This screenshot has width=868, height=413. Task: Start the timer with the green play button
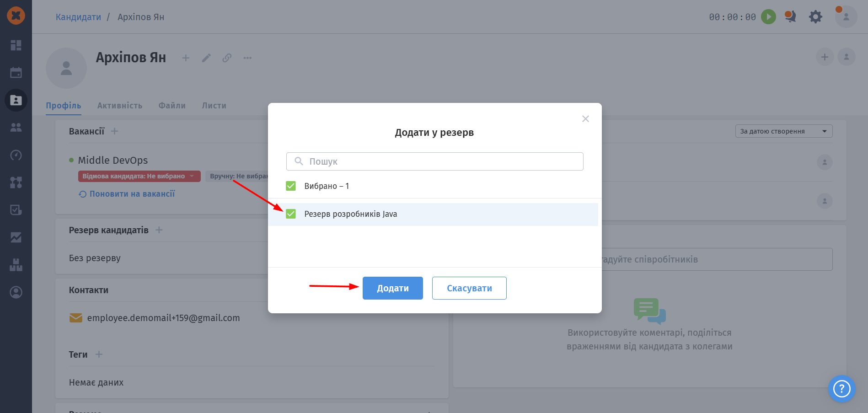click(768, 17)
